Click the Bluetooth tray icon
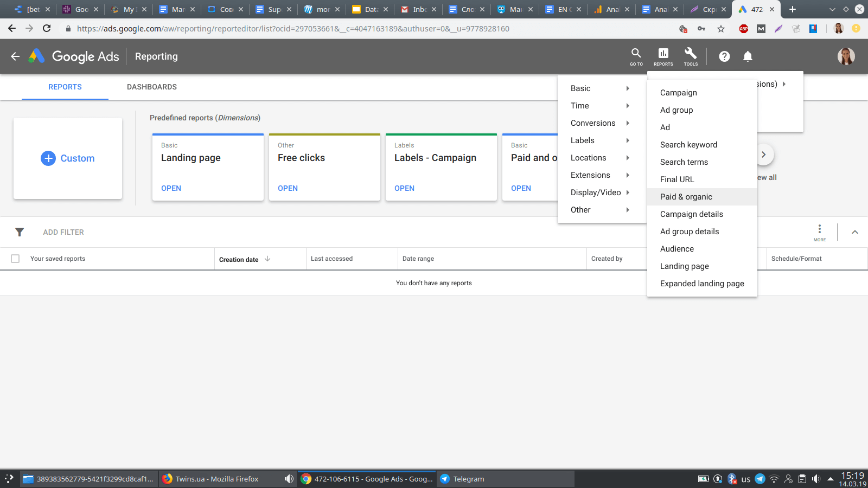This screenshot has width=868, height=488. point(732,479)
